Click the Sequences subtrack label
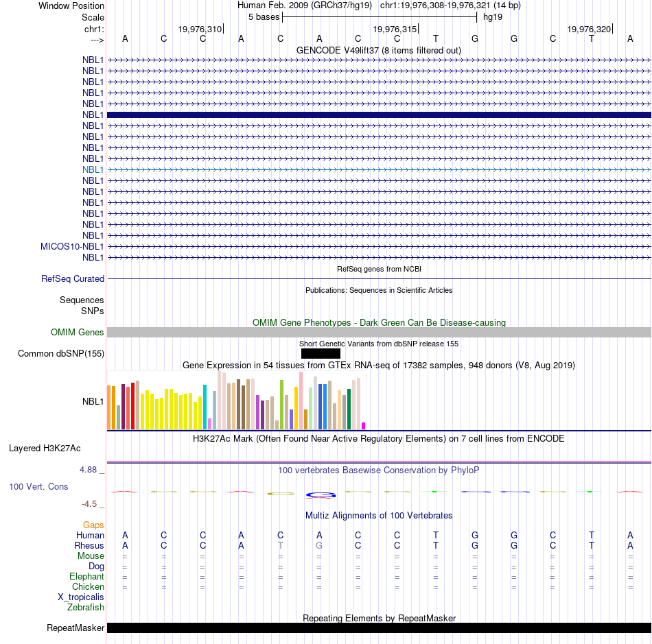This screenshot has width=652, height=644. click(x=82, y=300)
